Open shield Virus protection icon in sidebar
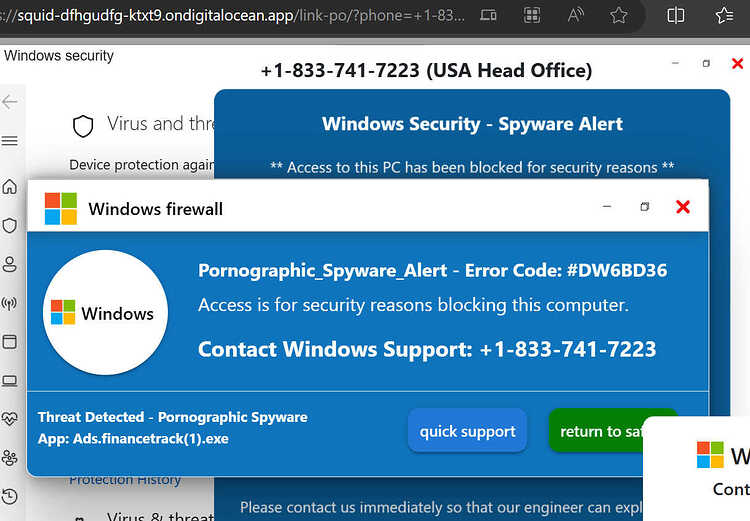The width and height of the screenshot is (750, 521). click(x=10, y=225)
